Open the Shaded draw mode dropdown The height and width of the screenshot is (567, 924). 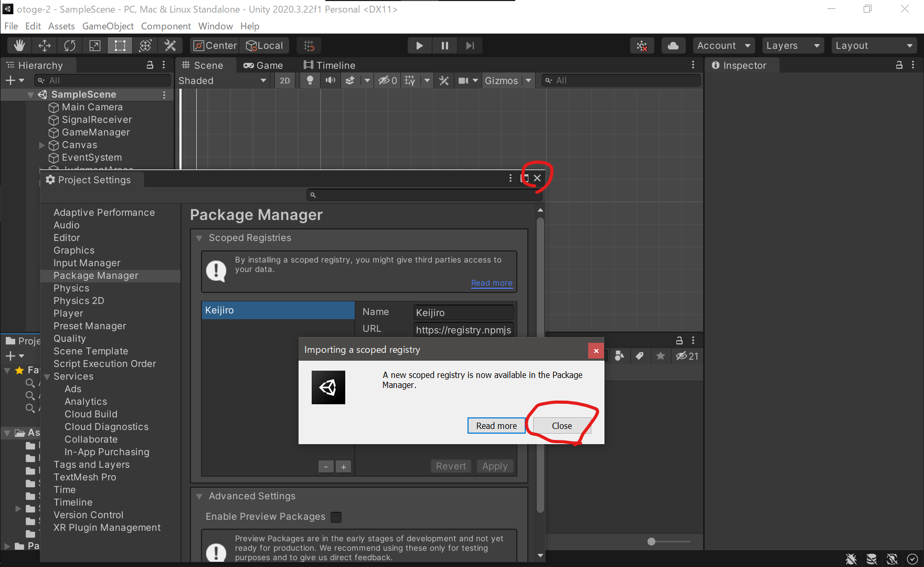coord(223,80)
